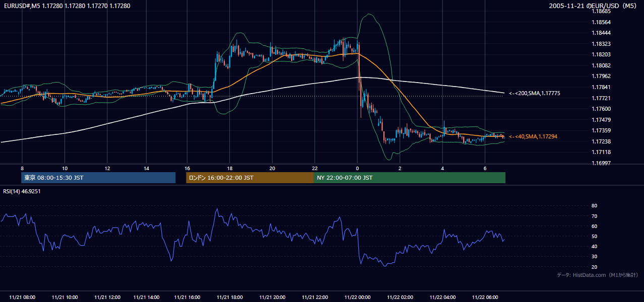Click hour tick 8 under price chart
Image resolution: width=644 pixels, height=302 pixels.
pyautogui.click(x=22, y=168)
